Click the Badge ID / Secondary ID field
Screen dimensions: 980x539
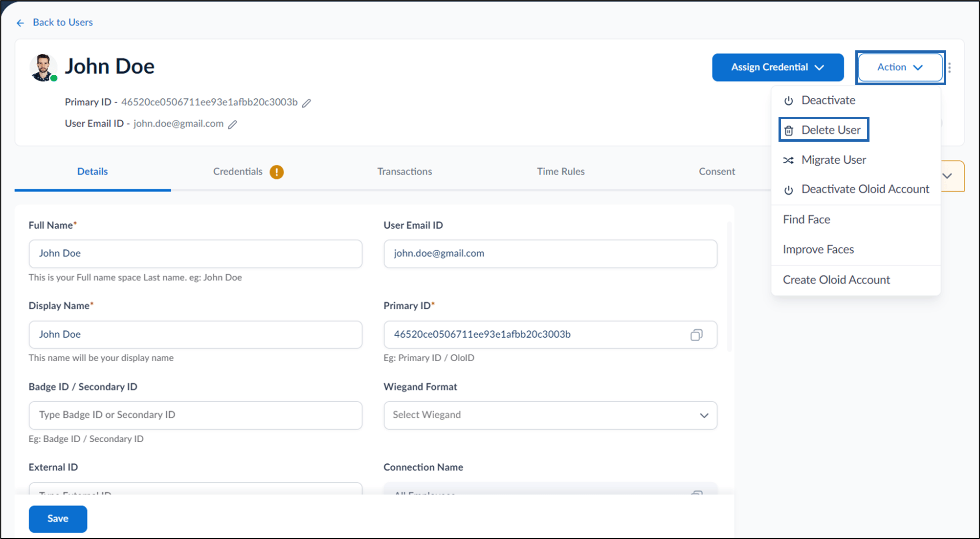click(195, 415)
